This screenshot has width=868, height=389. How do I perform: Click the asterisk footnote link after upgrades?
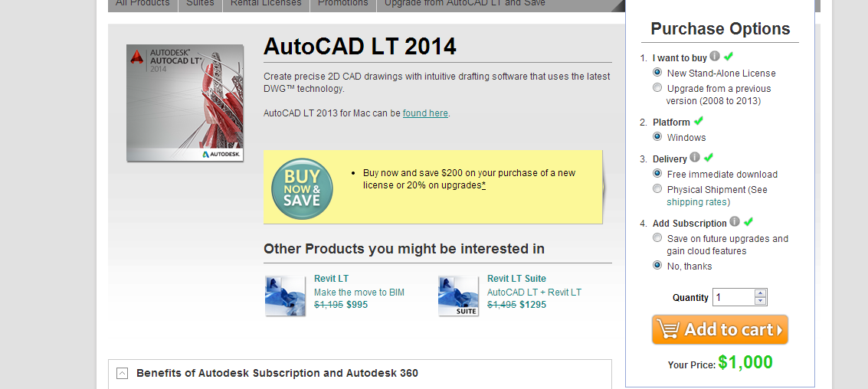click(484, 185)
